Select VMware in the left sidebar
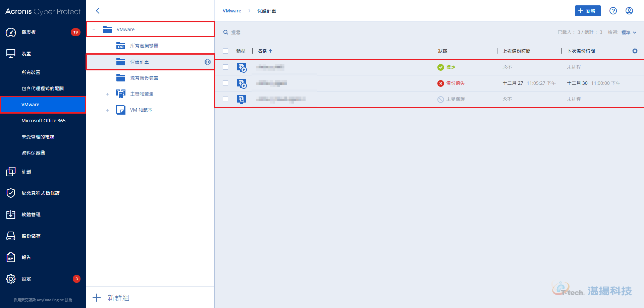The height and width of the screenshot is (308, 644). [43, 105]
